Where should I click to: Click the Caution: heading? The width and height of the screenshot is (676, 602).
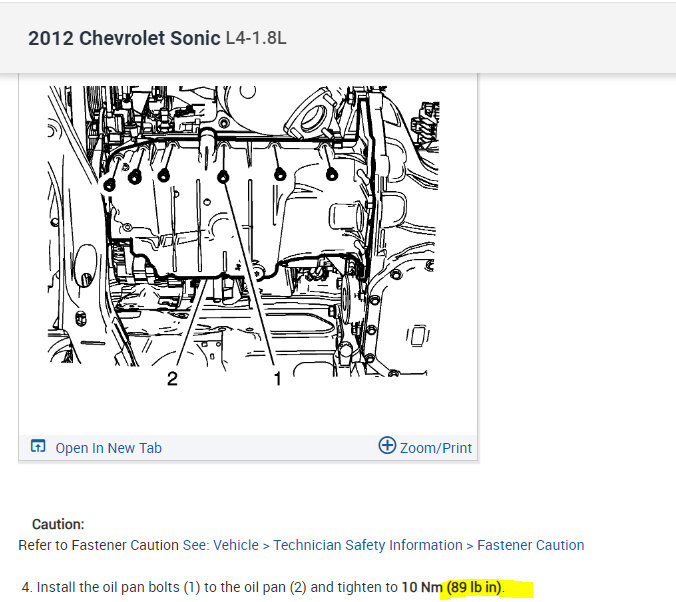click(x=58, y=524)
